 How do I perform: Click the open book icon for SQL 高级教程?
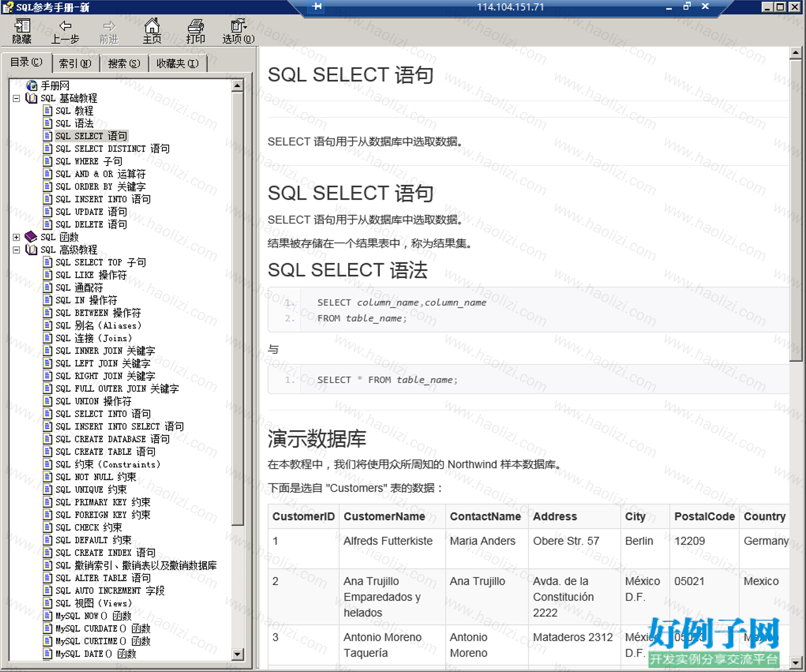[31, 250]
